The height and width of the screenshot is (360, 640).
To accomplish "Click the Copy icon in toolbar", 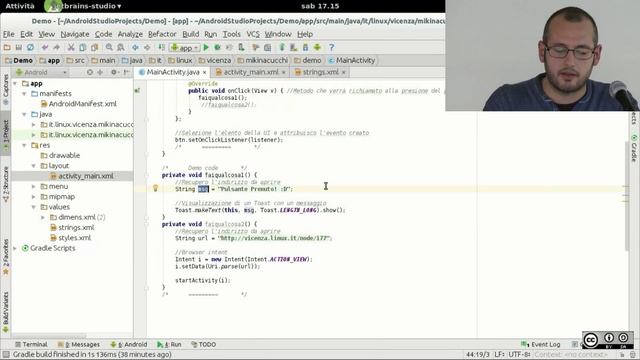I will [83, 47].
